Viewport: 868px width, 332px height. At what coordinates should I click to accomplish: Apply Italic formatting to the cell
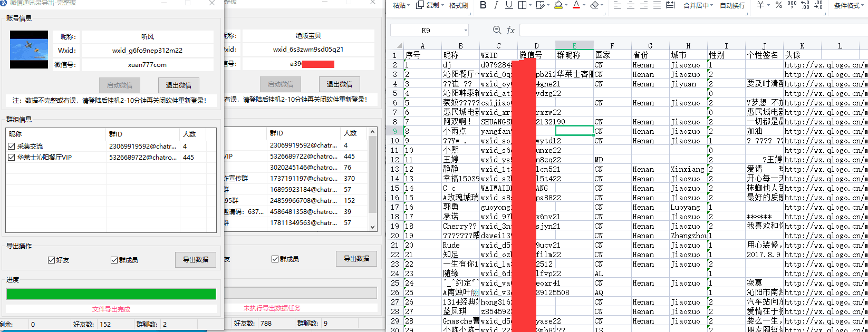pos(496,5)
